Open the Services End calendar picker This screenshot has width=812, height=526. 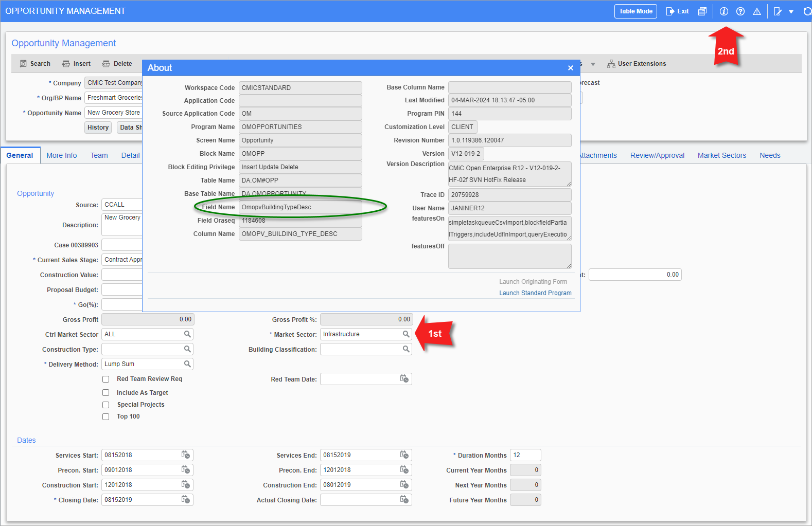point(404,455)
